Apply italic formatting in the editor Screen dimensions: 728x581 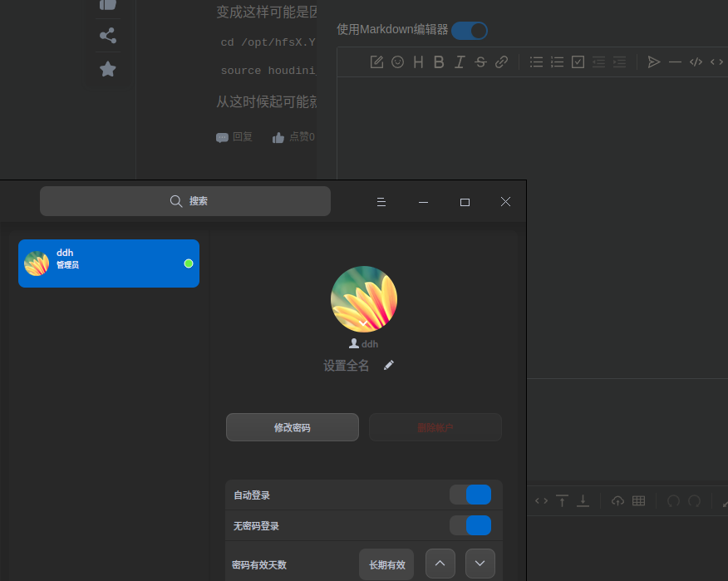(x=460, y=62)
